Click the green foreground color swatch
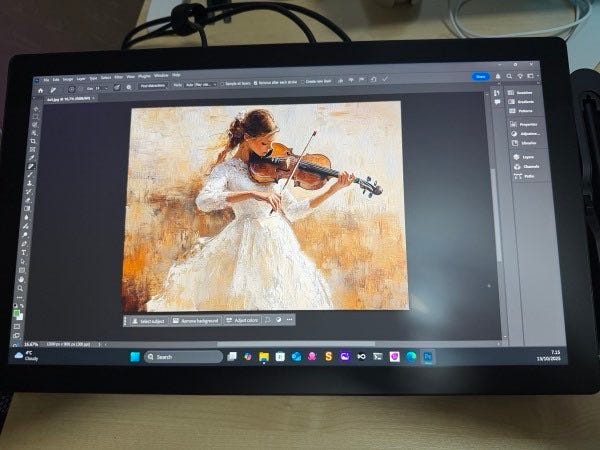 point(16,313)
